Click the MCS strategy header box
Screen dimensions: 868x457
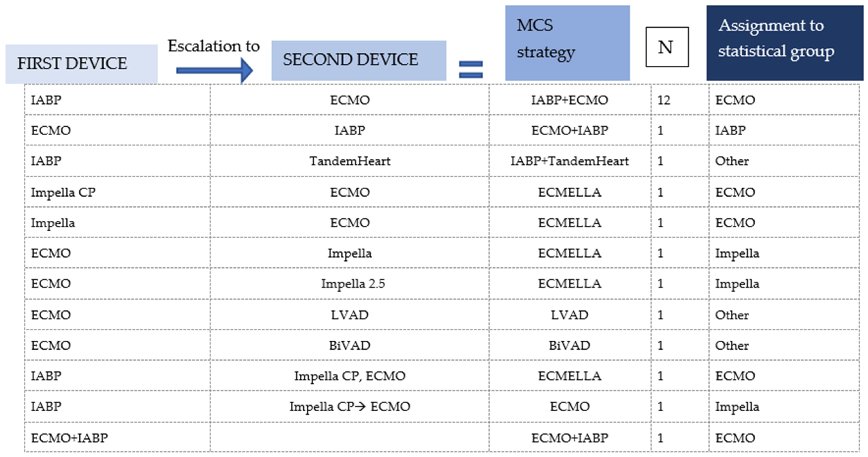(x=567, y=43)
